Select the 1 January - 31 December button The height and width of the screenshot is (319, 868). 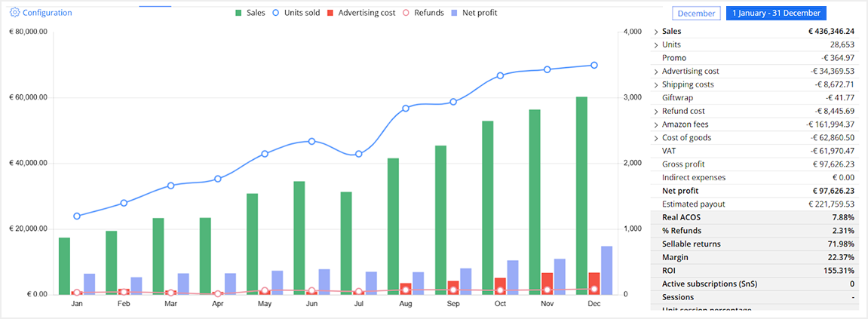(777, 14)
